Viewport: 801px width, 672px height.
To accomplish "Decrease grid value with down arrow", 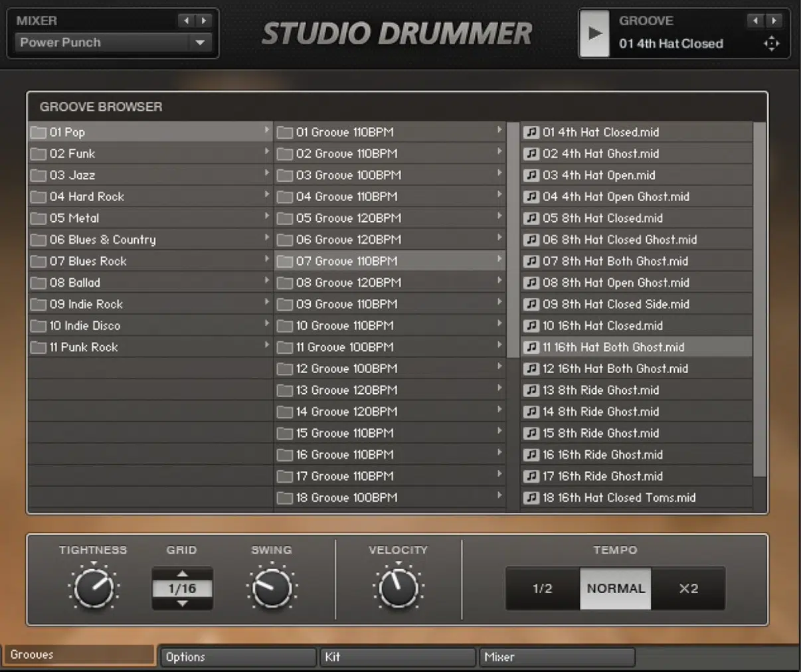I will point(182,604).
